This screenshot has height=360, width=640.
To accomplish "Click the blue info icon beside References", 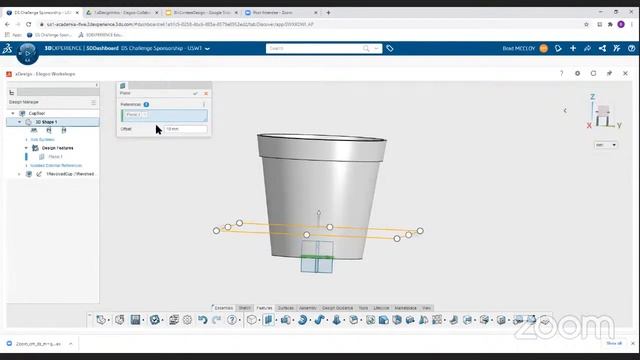I will (x=146, y=104).
